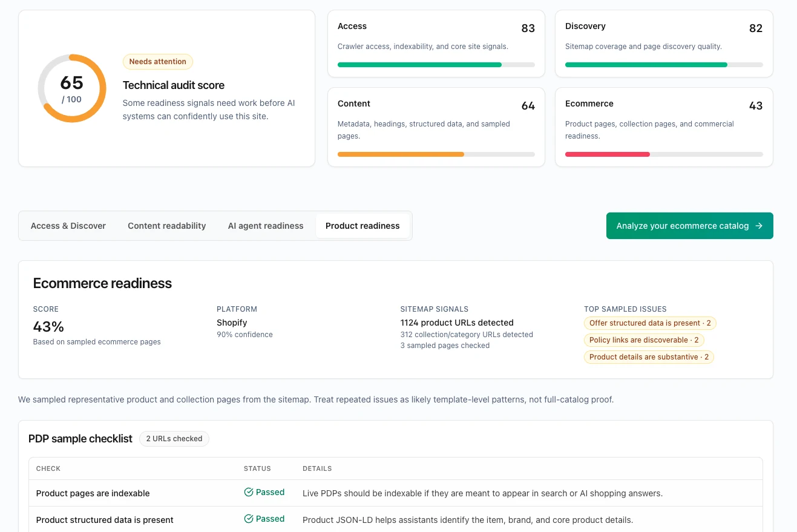Select the AI agent readiness tab
797x532 pixels.
[x=266, y=226]
